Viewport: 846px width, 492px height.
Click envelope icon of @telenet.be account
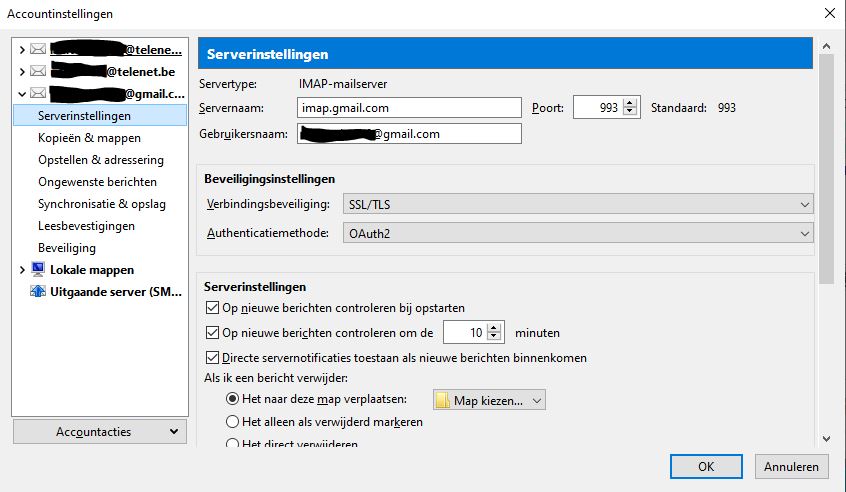click(38, 71)
